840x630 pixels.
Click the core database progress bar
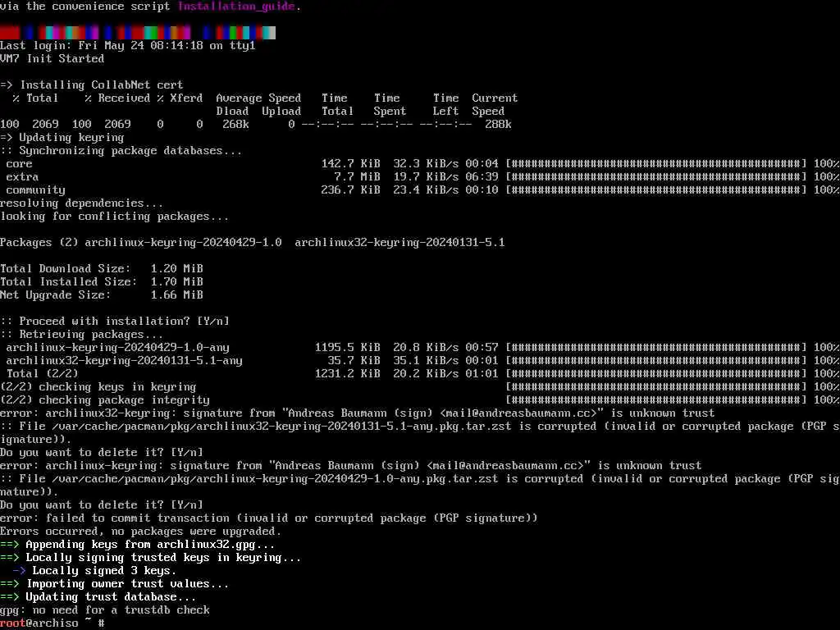pos(656,164)
